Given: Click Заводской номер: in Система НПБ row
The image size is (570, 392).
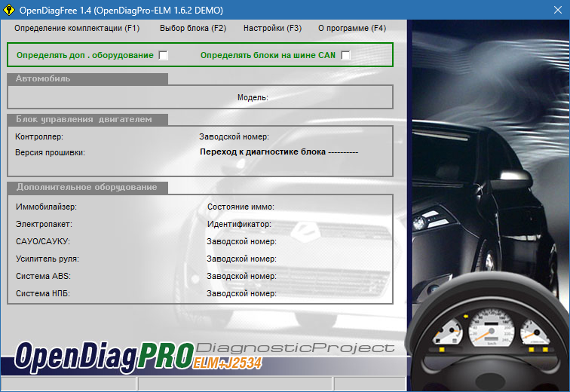Looking at the screenshot, I should pos(241,293).
